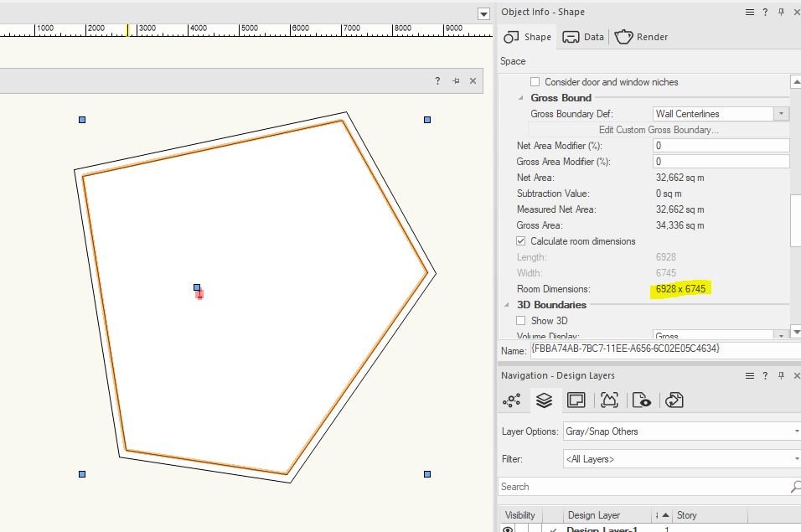Click the Net Area Modifier input field
Viewport: 801px width, 532px height.
click(x=721, y=146)
